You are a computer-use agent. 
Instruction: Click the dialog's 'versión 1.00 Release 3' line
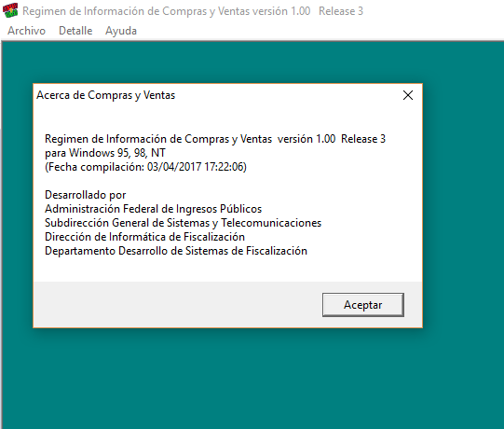point(215,139)
